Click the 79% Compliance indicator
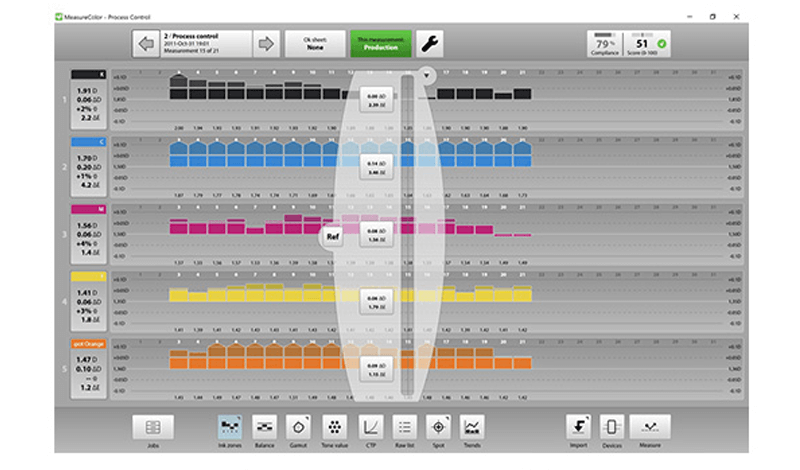This screenshot has height=470, width=800. (605, 44)
